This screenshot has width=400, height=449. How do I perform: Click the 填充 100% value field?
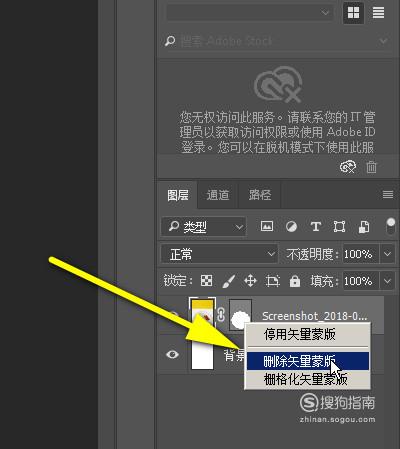[361, 281]
